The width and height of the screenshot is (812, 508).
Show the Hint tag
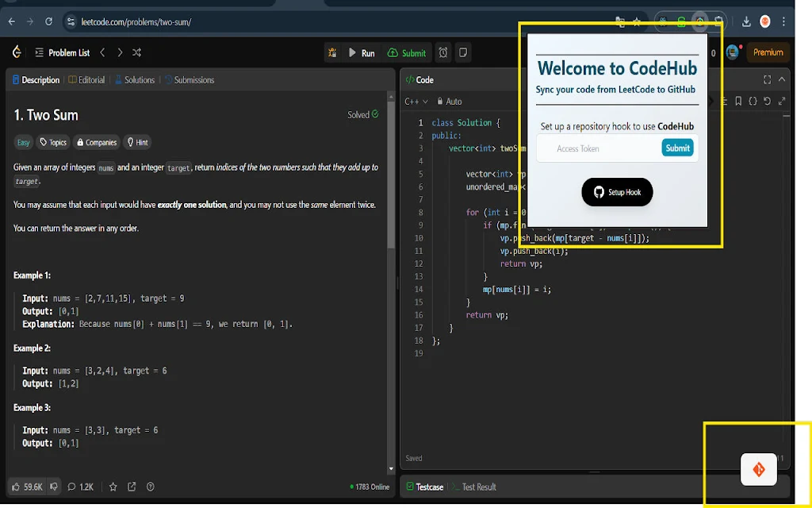point(138,143)
